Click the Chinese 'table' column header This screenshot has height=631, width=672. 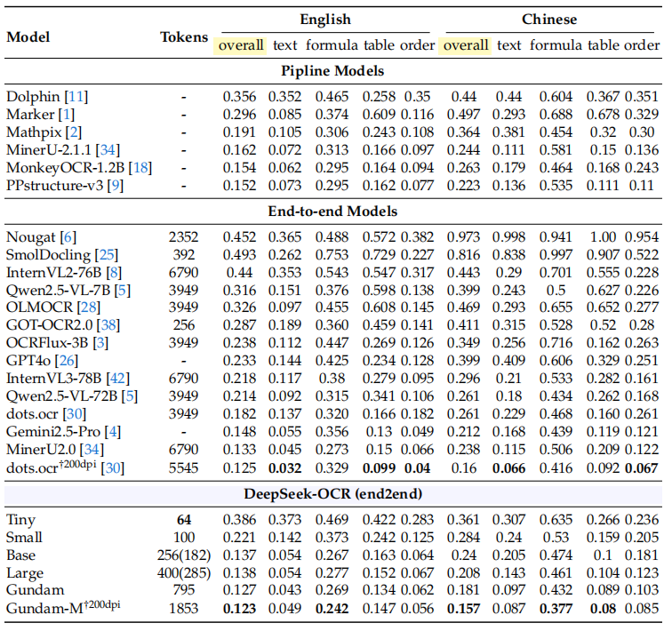point(603,45)
